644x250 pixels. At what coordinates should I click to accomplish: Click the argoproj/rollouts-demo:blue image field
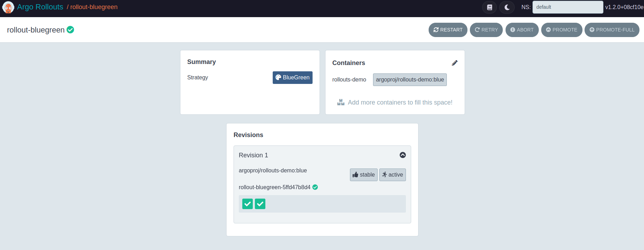point(410,80)
